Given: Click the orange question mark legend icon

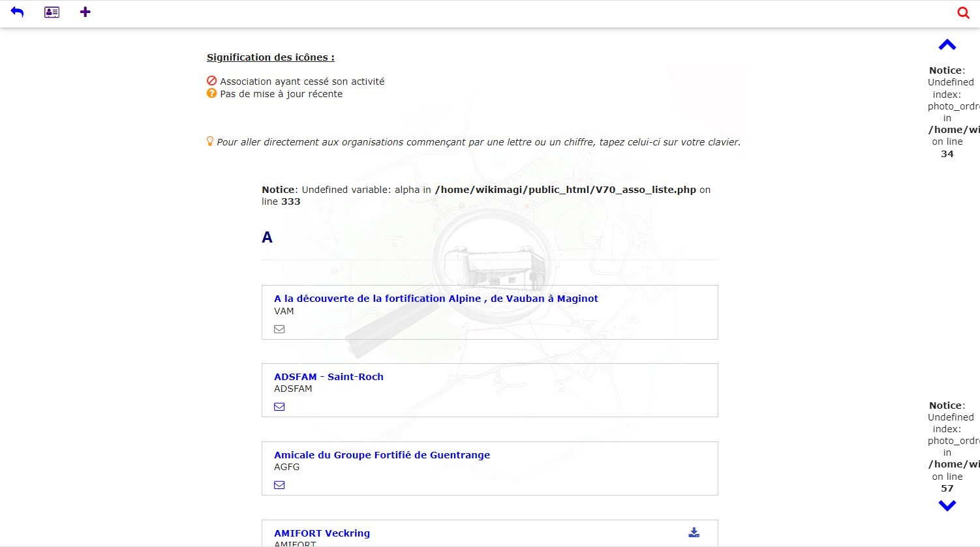Looking at the screenshot, I should tap(211, 93).
